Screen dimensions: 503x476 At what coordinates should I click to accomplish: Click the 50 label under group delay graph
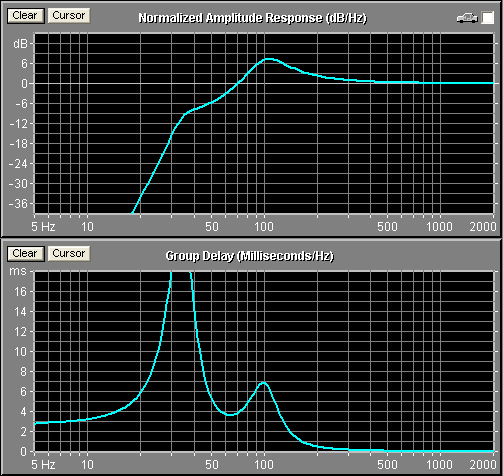click(x=212, y=465)
